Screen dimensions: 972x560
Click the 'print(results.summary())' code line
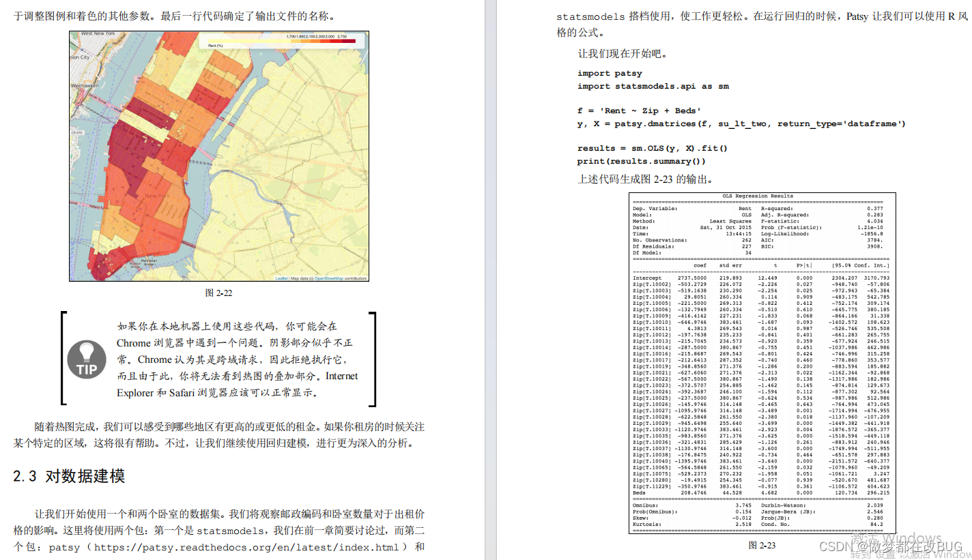coord(642,161)
